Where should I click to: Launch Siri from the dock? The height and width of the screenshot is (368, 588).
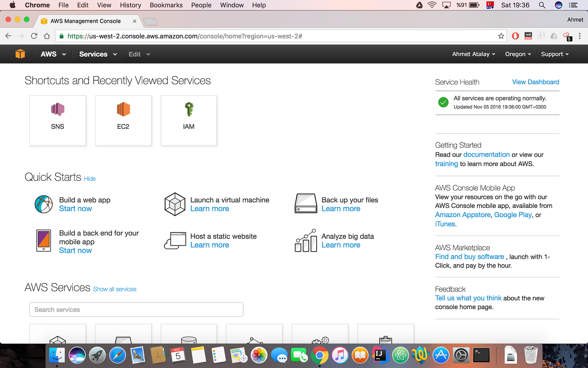tap(77, 355)
